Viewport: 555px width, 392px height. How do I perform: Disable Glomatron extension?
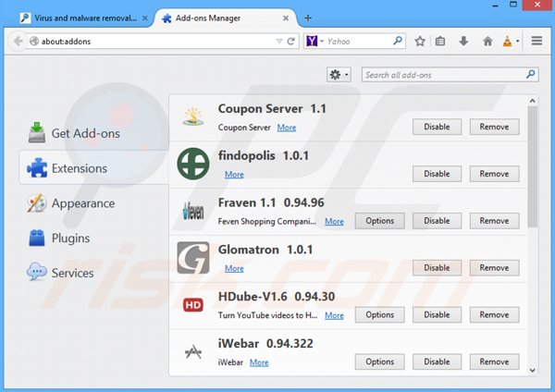click(x=437, y=268)
